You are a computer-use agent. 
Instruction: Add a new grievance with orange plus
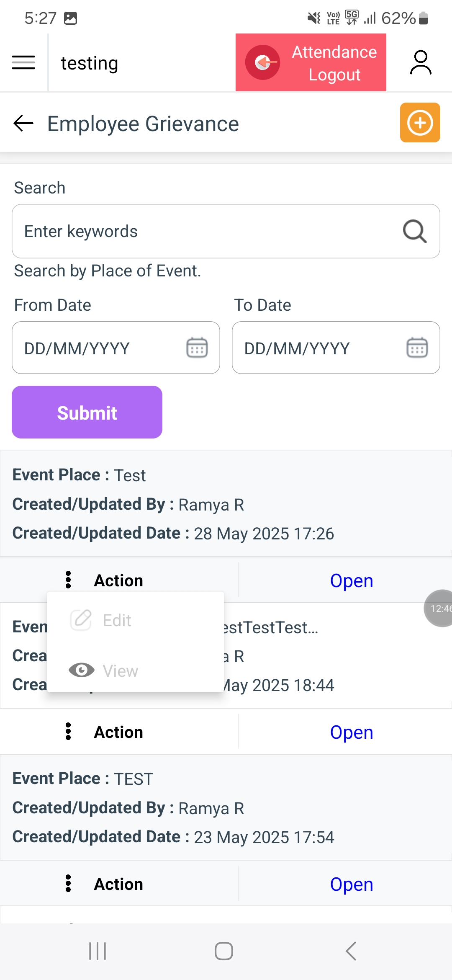[x=420, y=123]
